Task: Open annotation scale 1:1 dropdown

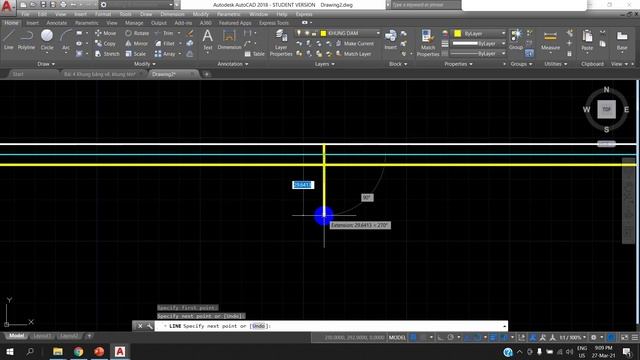Action: coord(573,338)
